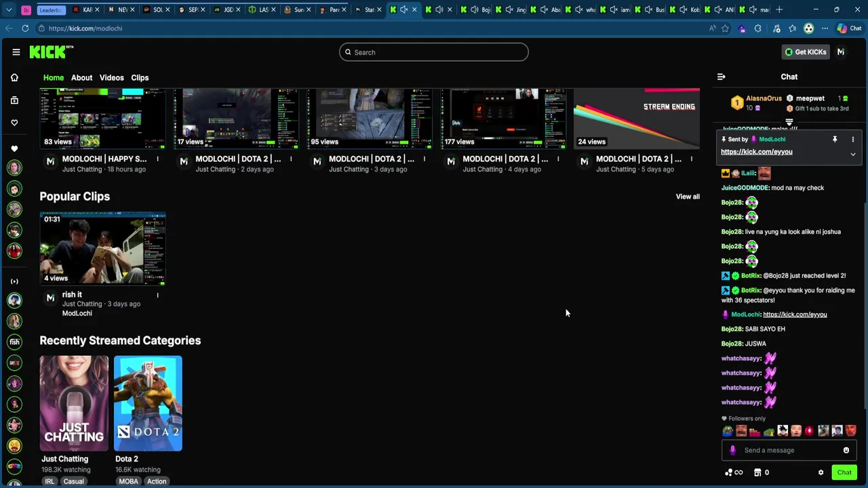Open the video thumbnail with 83 views
Image resolution: width=868 pixels, height=488 pixels.
click(102, 119)
